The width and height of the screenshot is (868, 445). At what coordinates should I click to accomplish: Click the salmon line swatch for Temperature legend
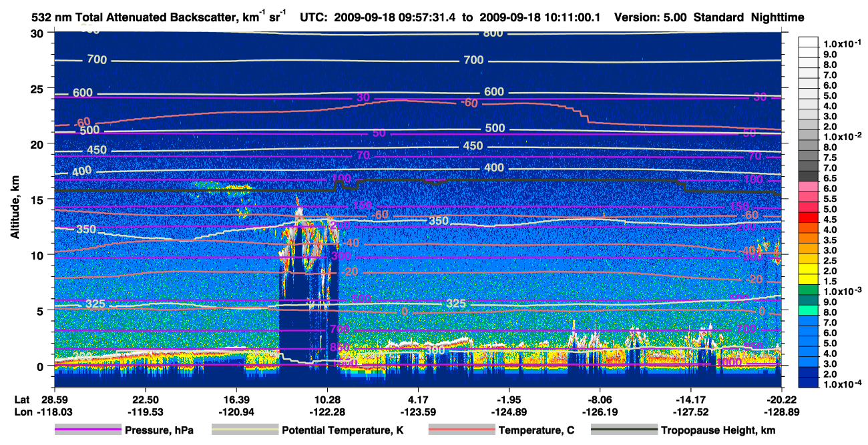click(x=461, y=430)
